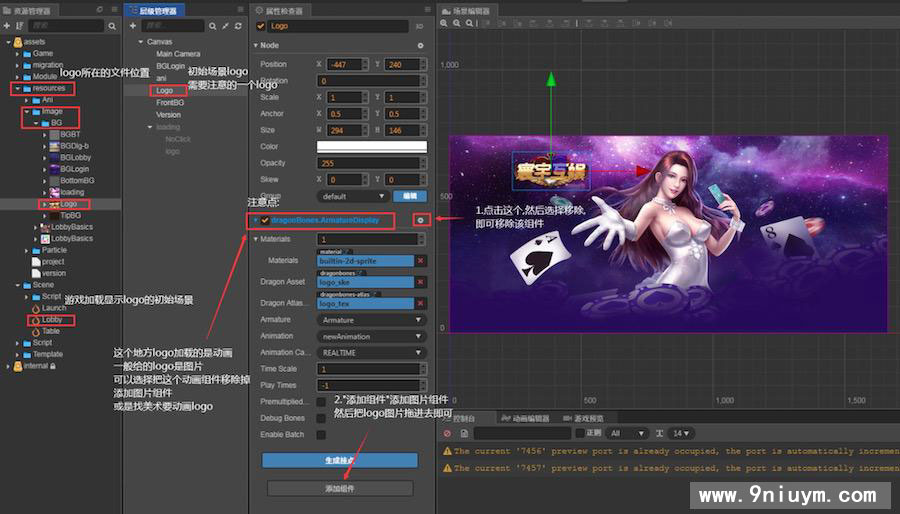The width and height of the screenshot is (900, 514).
Task: Enable the Enable Batch checkbox
Action: [321, 435]
